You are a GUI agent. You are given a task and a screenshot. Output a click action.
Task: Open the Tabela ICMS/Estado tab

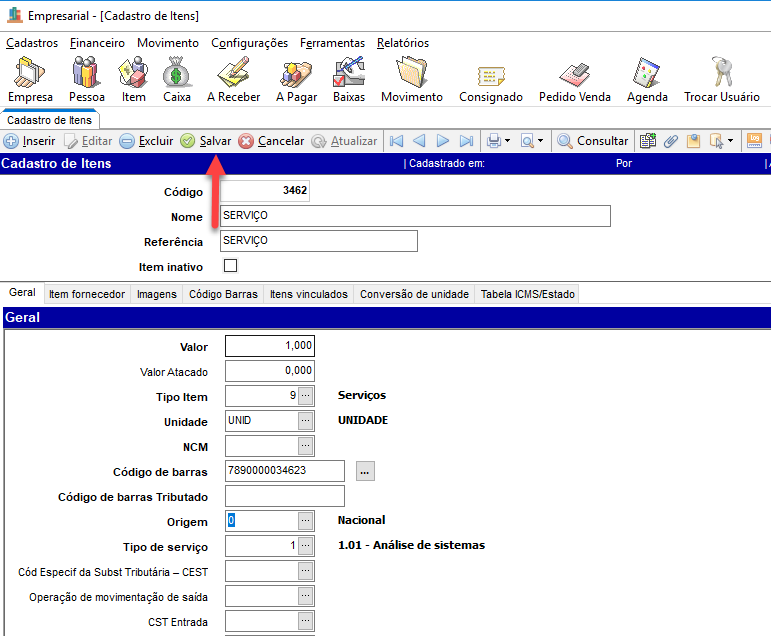(526, 294)
